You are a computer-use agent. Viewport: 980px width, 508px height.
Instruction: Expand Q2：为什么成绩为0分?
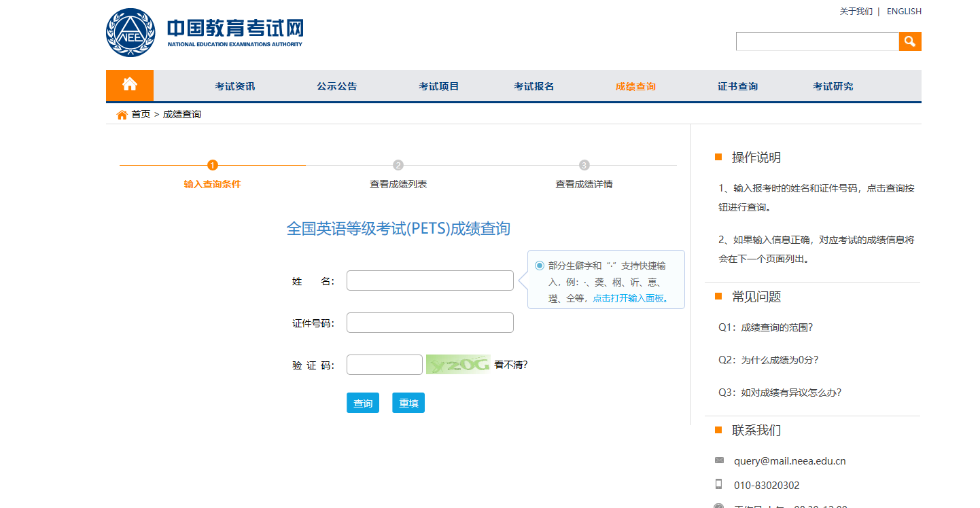[769, 360]
